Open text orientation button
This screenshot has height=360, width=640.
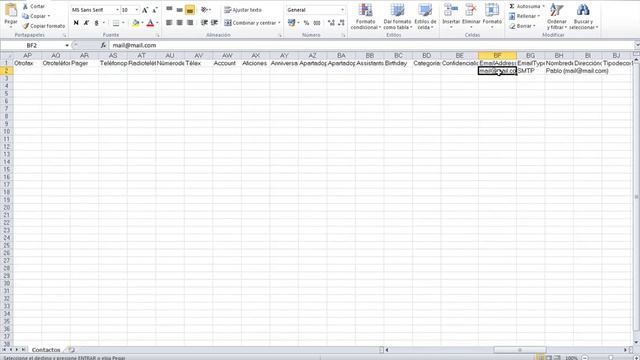(x=205, y=10)
